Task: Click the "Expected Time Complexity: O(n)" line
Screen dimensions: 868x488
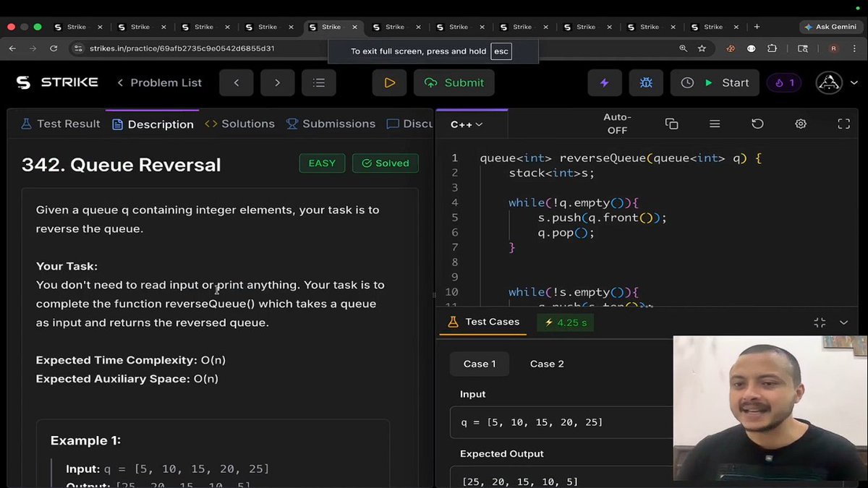Action: [x=131, y=360]
